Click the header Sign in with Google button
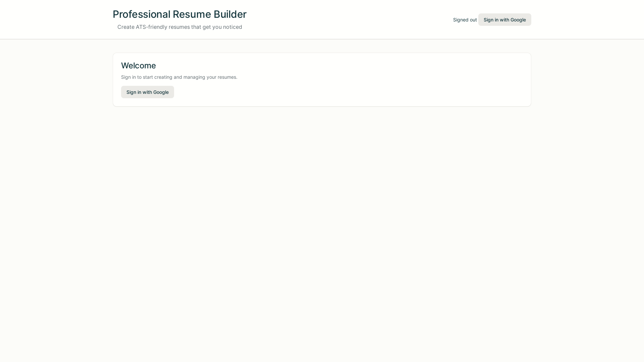644x362 pixels. coord(504,20)
